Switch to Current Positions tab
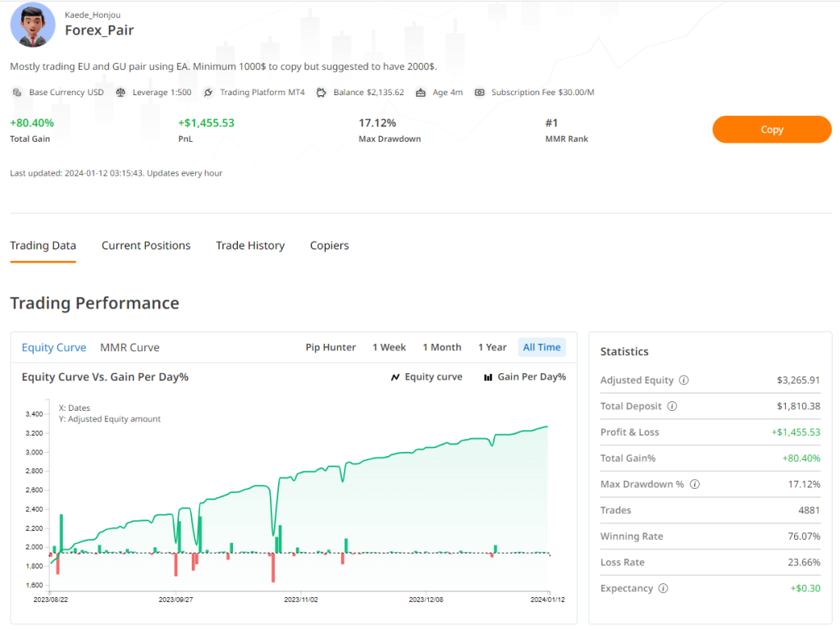840x630 pixels. (146, 245)
